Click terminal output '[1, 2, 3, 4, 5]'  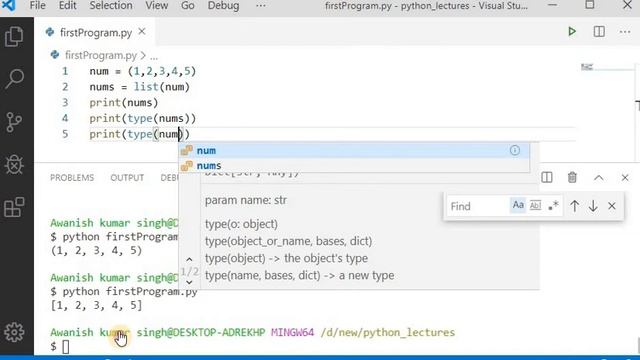click(x=96, y=305)
